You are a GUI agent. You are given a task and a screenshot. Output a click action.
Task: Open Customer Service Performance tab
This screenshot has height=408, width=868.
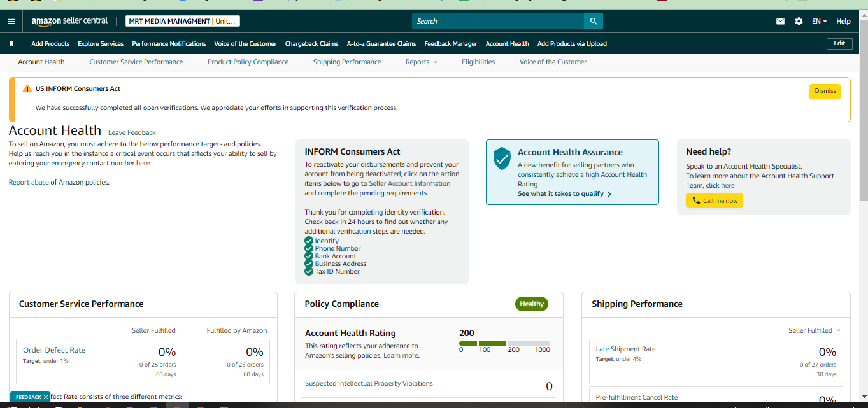pyautogui.click(x=136, y=62)
